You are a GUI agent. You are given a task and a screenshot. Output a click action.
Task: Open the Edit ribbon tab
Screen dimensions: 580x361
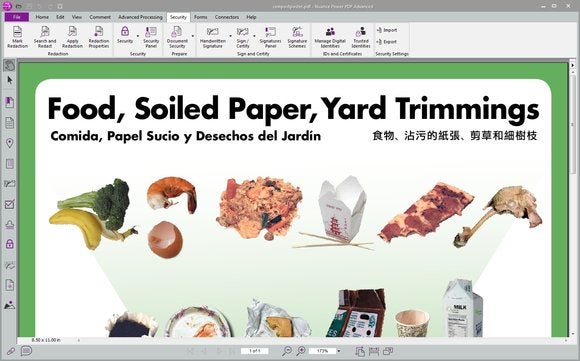click(60, 17)
